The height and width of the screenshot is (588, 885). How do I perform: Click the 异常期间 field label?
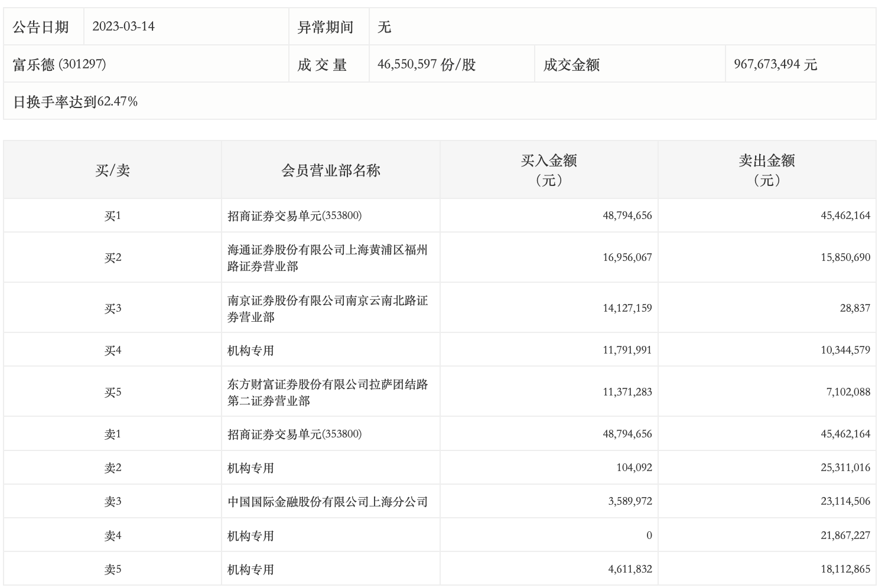tap(325, 27)
